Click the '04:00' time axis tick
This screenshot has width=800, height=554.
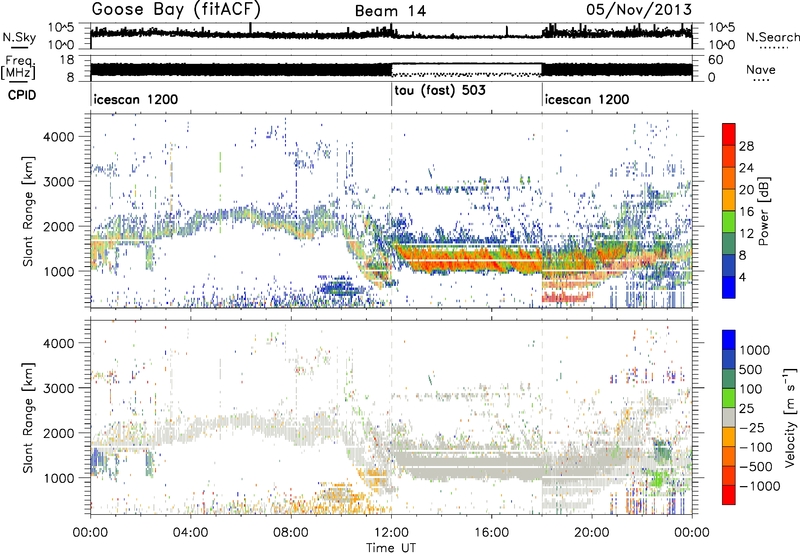pos(191,533)
